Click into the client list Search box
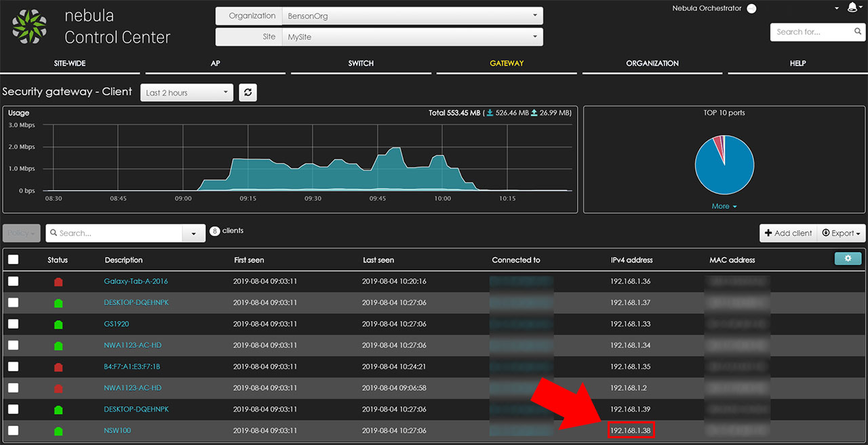This screenshot has height=445, width=868. (x=114, y=233)
